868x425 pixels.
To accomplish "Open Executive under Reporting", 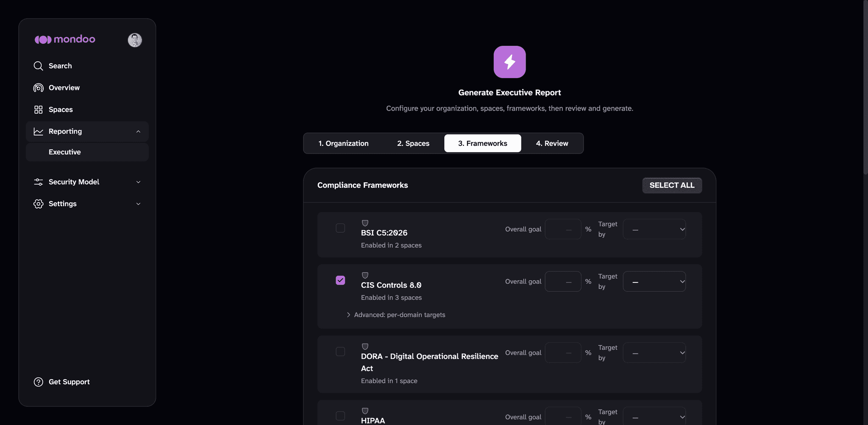I will pos(87,152).
